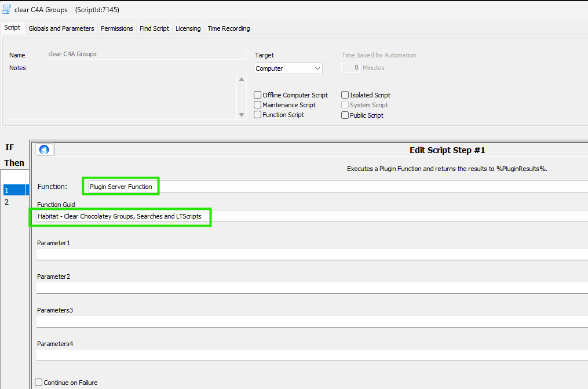Toggle Continue on Failure checkbox
Image resolution: width=588 pixels, height=389 pixels.
click(39, 383)
